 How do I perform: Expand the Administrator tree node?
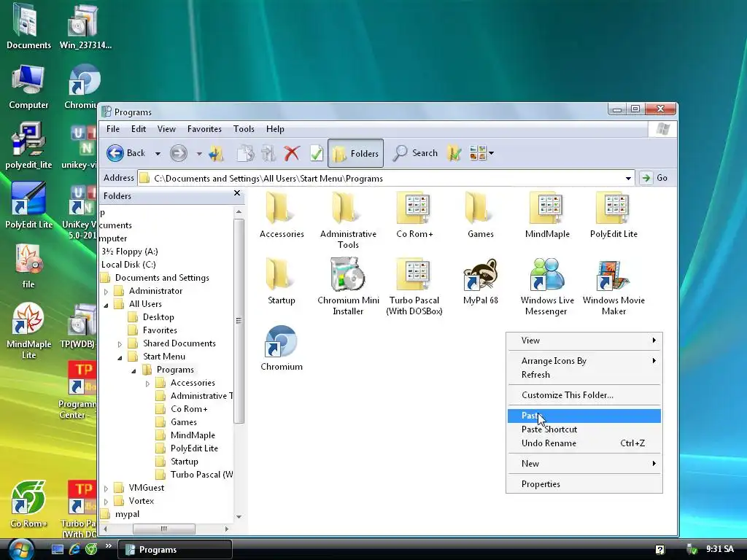(x=107, y=291)
